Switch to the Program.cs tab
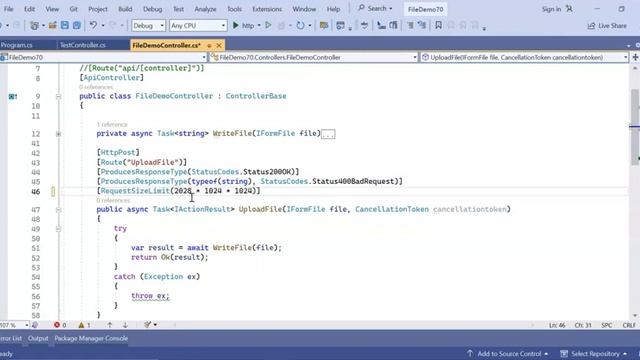Screen dimensions: 640x360 pyautogui.click(x=16, y=45)
